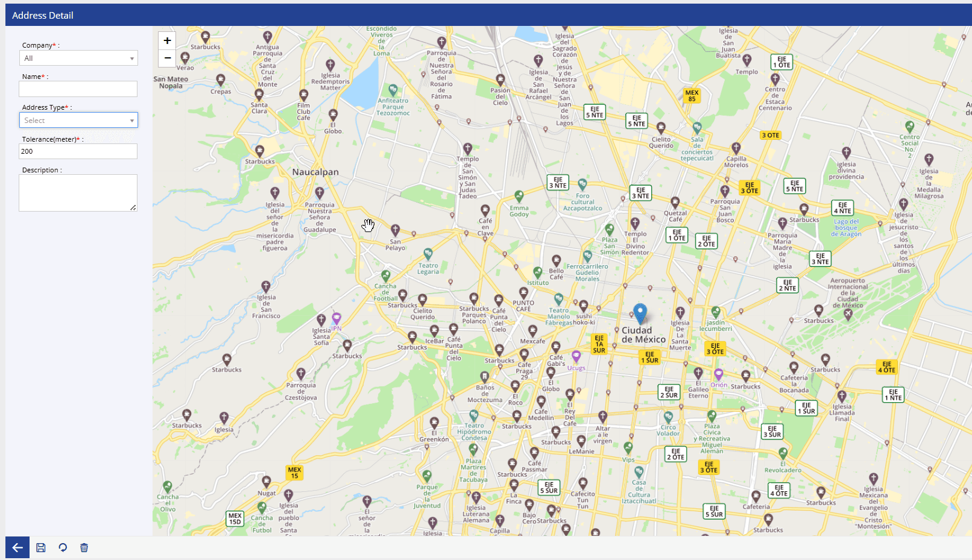Click the MEX 15 highway shield

294,473
